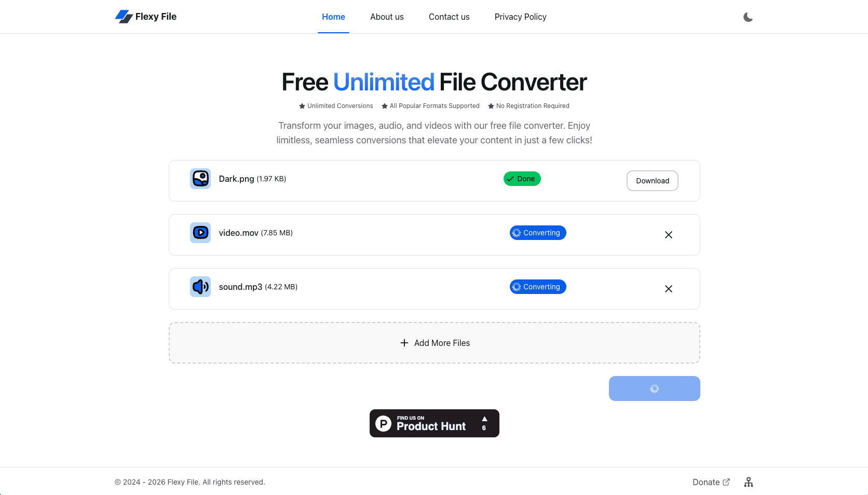Click the Product Hunt P logo icon
868x495 pixels.
click(383, 423)
